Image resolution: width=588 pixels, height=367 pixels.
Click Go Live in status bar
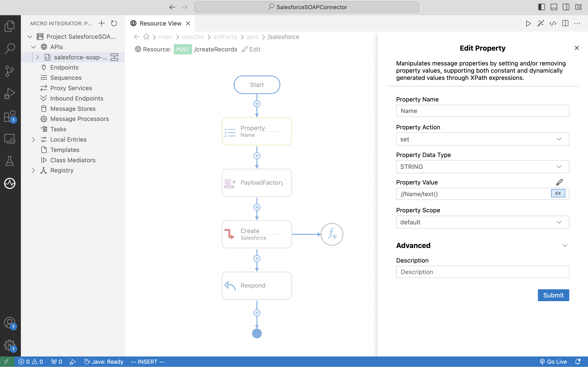[x=553, y=362]
